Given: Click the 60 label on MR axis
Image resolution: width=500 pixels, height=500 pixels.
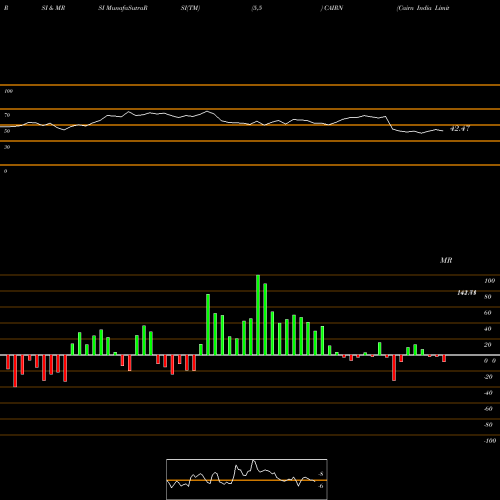Looking at the screenshot, I should tap(488, 313).
